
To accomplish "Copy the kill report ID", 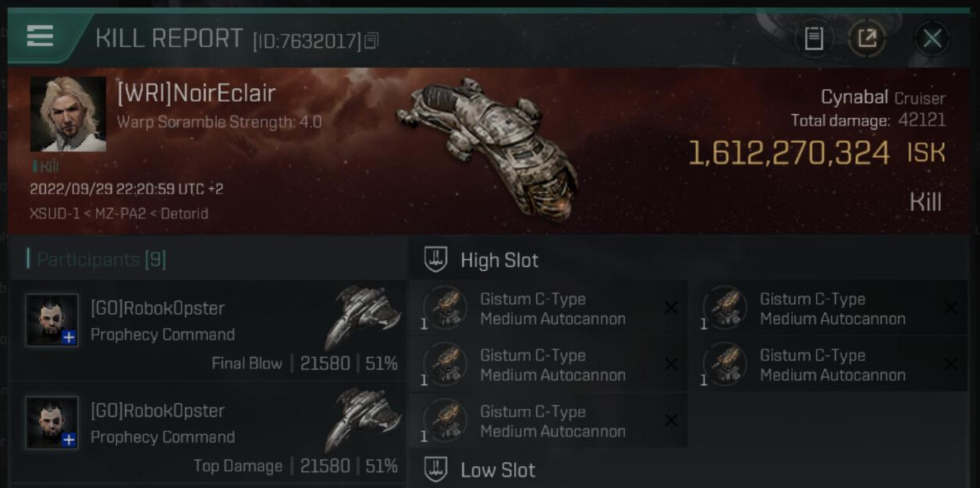I will point(371,40).
